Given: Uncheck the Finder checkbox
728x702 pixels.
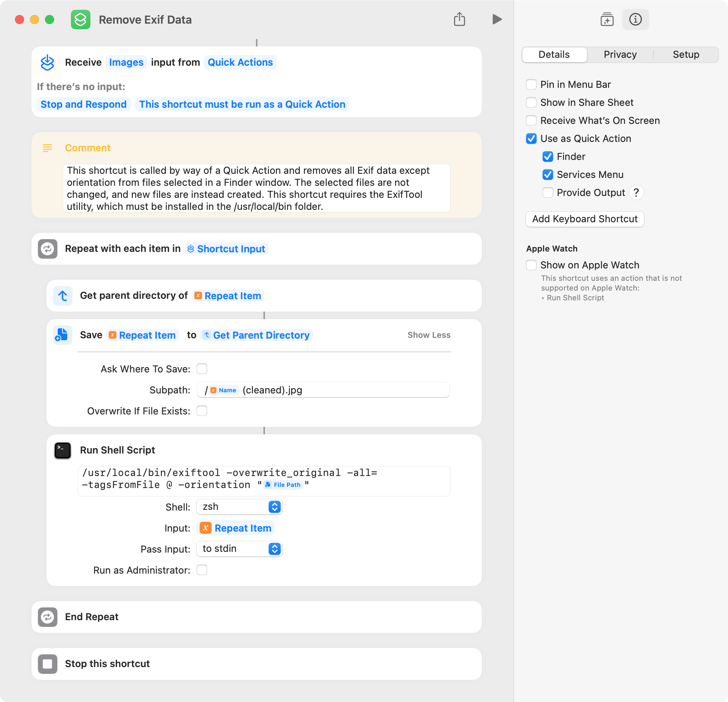Looking at the screenshot, I should click(548, 157).
